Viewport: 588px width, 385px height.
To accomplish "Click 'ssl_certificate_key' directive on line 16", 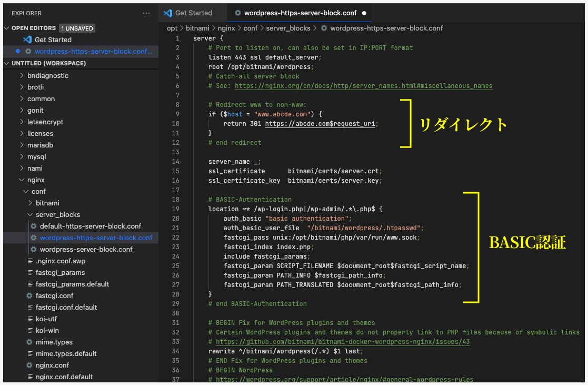I will pyautogui.click(x=244, y=181).
